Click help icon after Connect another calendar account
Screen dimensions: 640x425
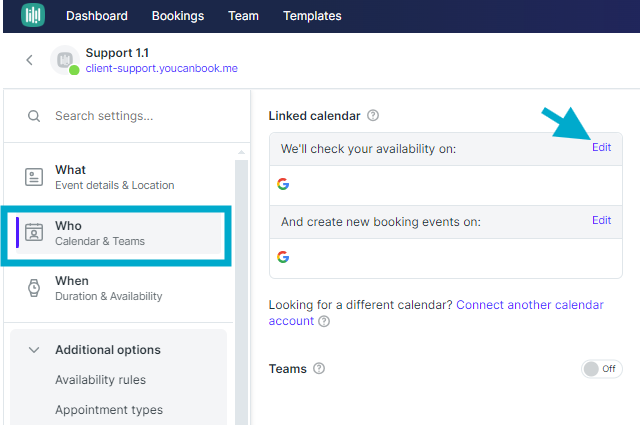(x=324, y=321)
